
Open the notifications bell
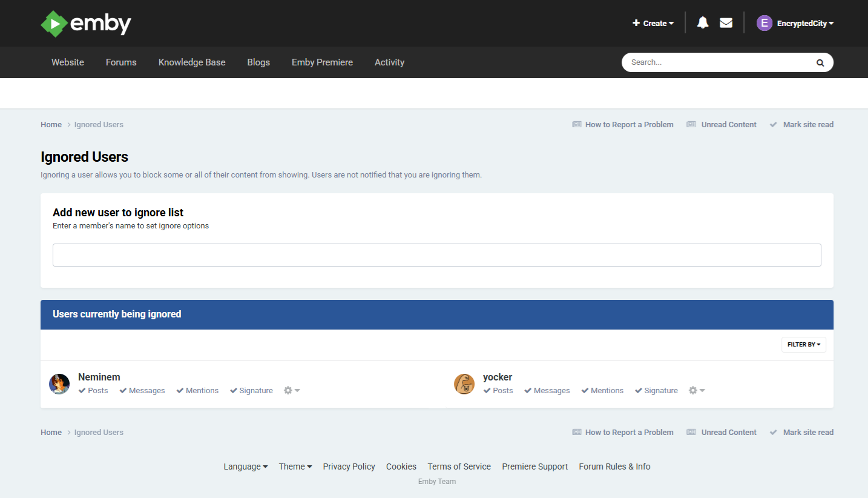tap(702, 23)
